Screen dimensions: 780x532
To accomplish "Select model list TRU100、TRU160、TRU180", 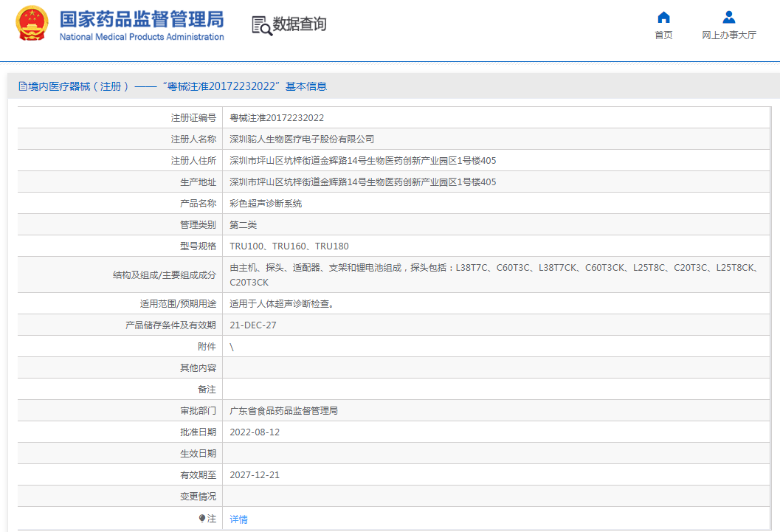I will [x=289, y=246].
